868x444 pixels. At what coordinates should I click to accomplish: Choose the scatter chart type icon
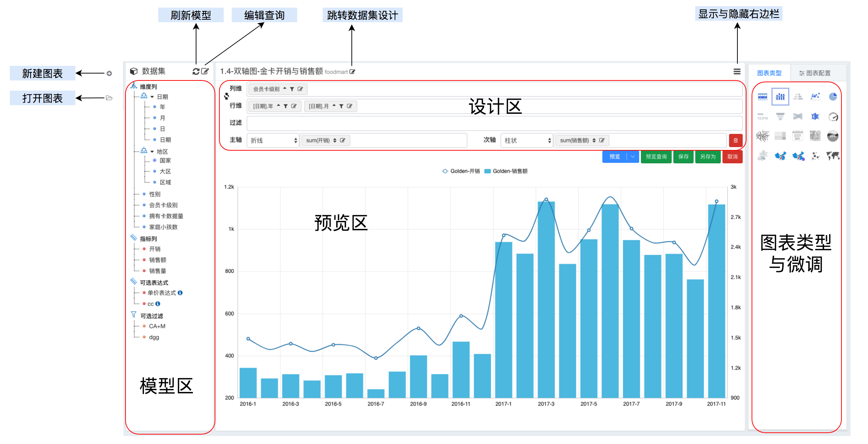815,96
